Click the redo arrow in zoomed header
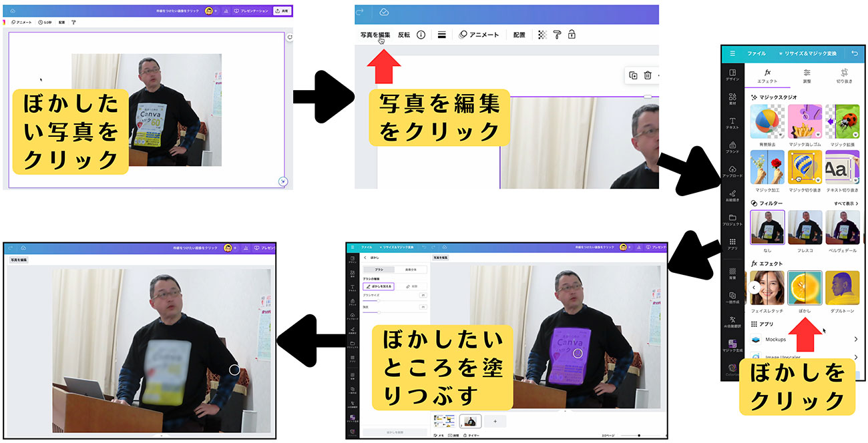 (361, 12)
